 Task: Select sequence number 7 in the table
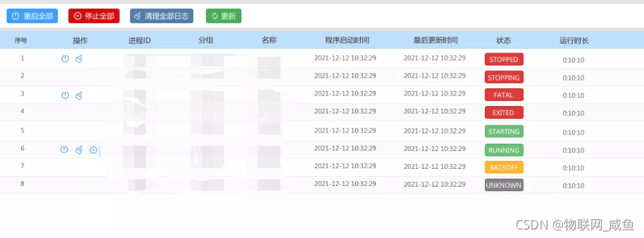click(x=22, y=165)
